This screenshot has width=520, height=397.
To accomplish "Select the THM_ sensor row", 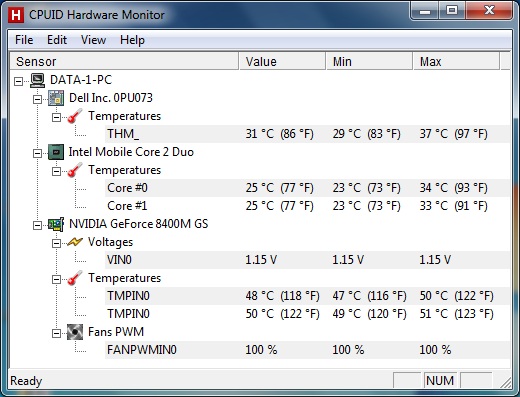I will [307, 134].
